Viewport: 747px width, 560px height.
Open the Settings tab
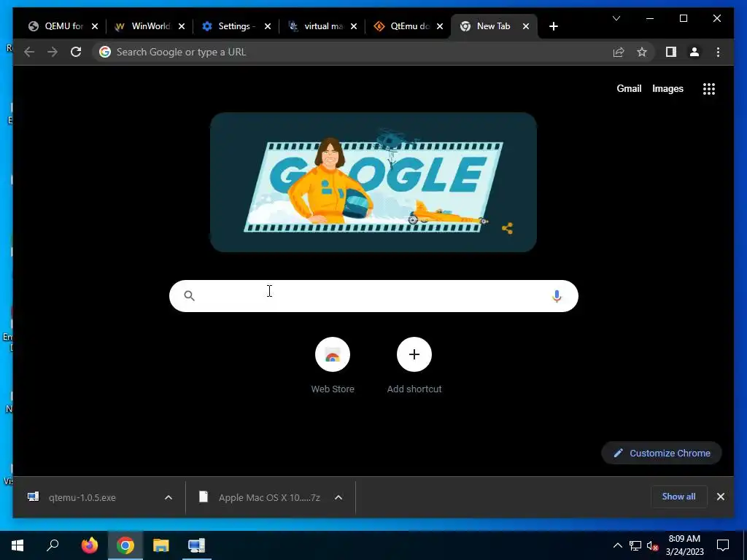click(x=231, y=26)
